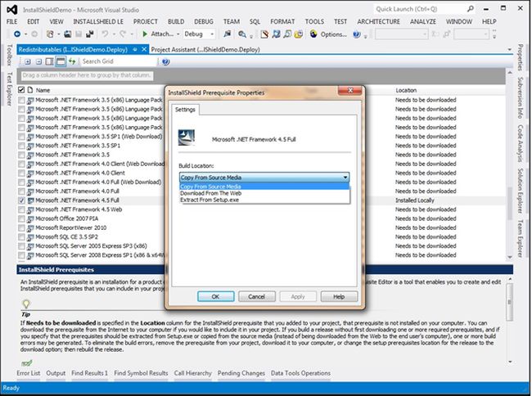The width and height of the screenshot is (532, 396).
Task: Open the Pending Changes tab
Action: click(241, 373)
